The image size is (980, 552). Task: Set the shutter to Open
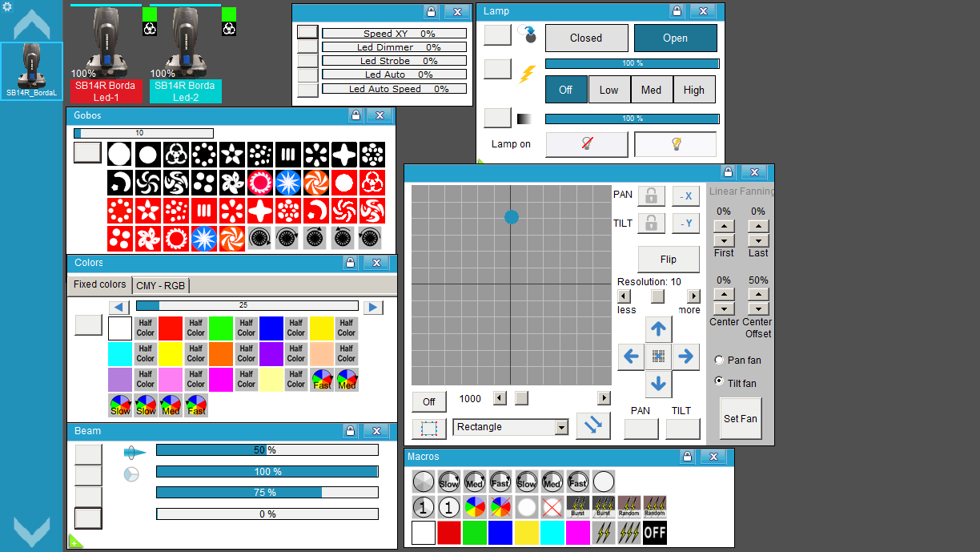tap(676, 38)
